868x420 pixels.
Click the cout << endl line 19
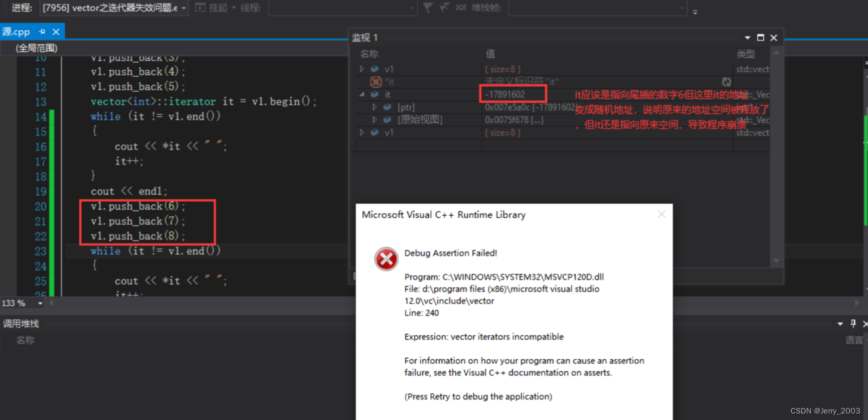[x=129, y=191]
